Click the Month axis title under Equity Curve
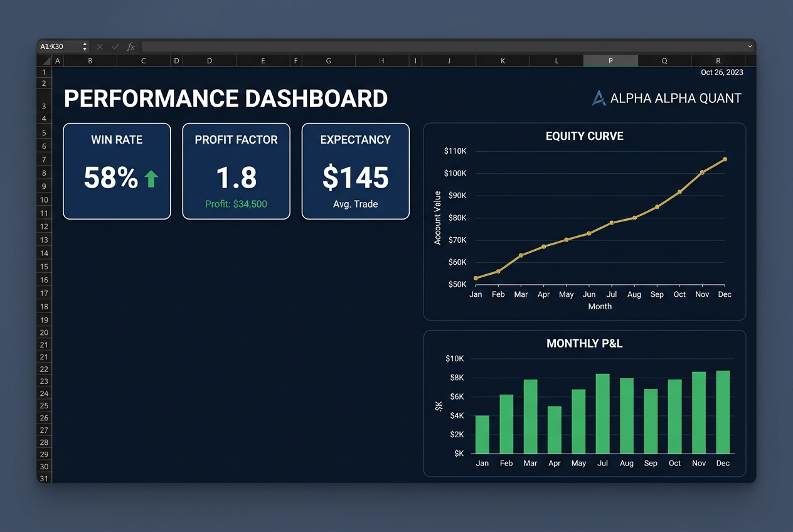The height and width of the screenshot is (532, 793). [600, 306]
